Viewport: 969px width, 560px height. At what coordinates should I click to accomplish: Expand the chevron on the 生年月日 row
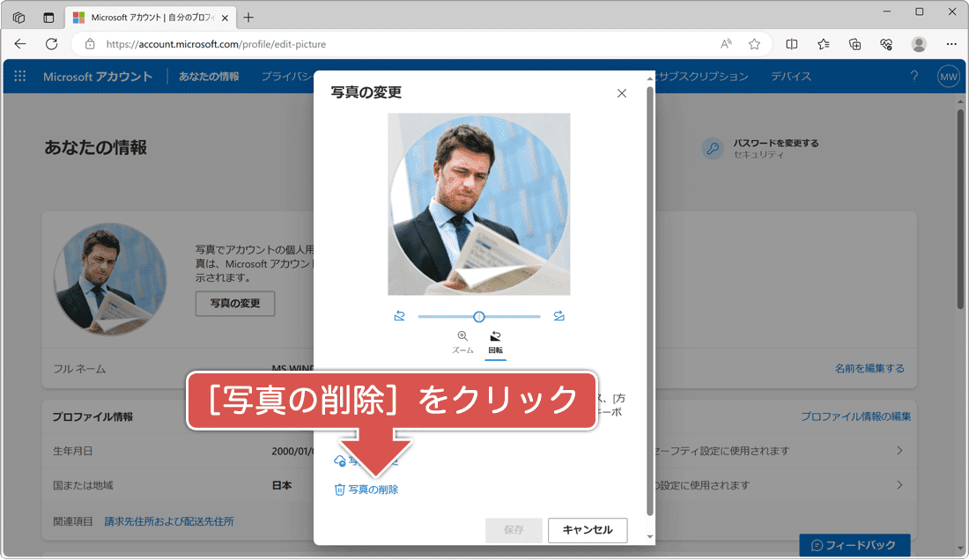click(x=899, y=449)
